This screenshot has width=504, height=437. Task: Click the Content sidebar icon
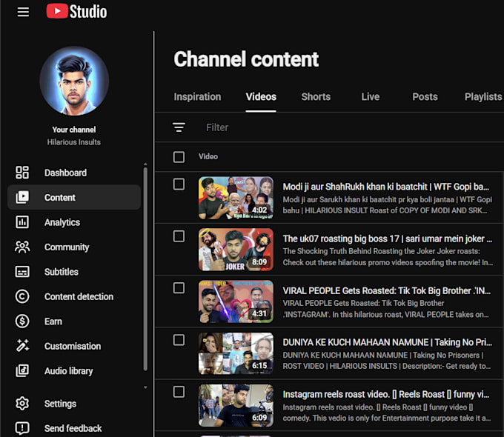tap(22, 197)
